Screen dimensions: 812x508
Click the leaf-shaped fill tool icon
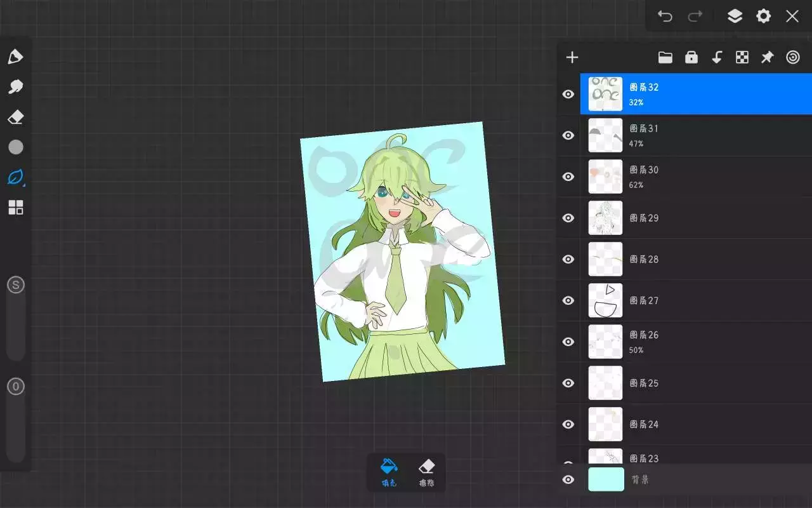(x=15, y=177)
